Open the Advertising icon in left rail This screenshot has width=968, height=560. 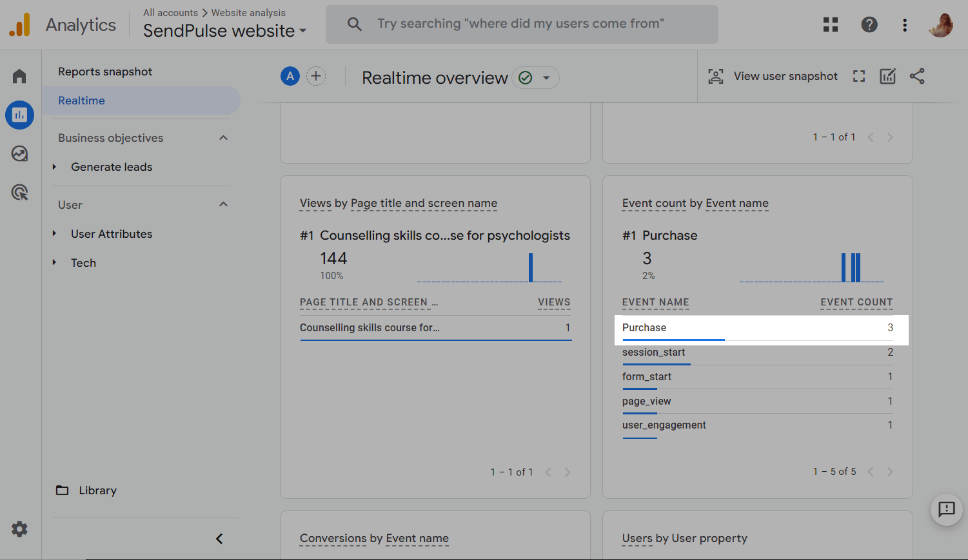19,192
